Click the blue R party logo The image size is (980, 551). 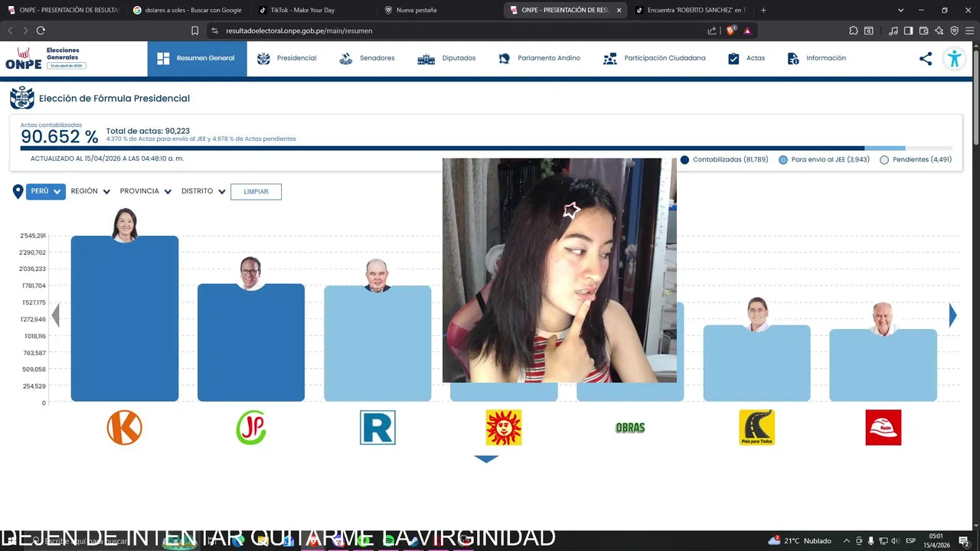click(377, 427)
